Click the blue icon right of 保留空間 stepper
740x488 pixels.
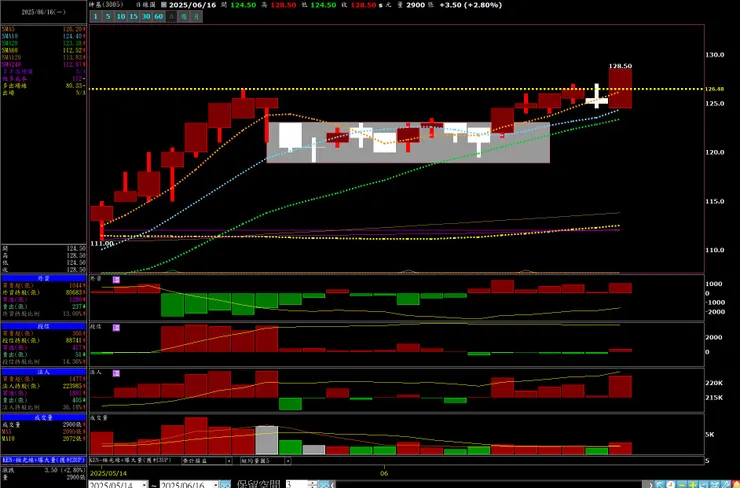click(323, 485)
